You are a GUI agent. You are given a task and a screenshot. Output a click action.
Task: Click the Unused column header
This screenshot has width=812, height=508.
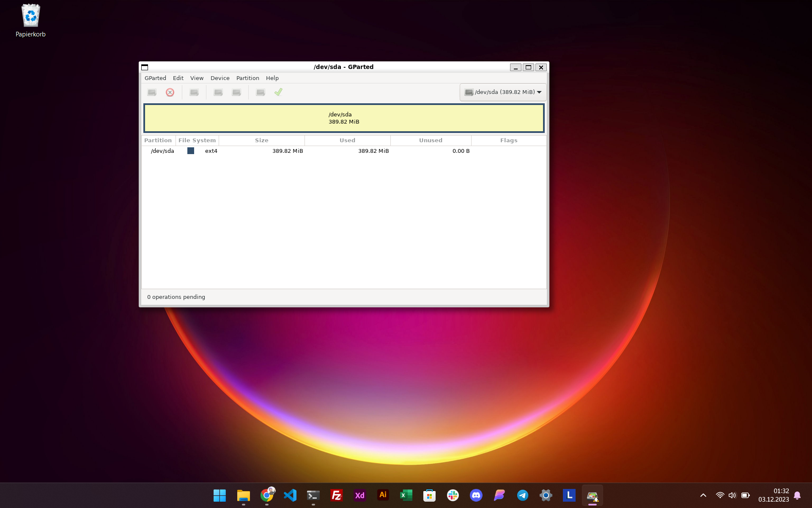431,141
